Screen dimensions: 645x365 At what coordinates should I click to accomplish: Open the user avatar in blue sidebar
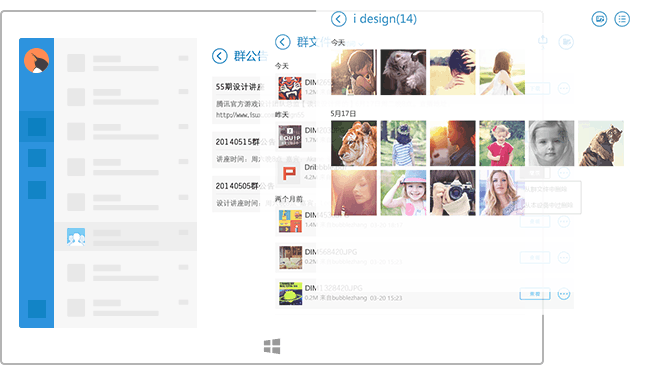tap(37, 60)
